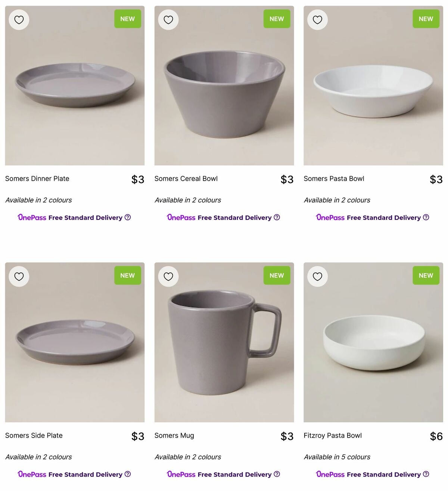The width and height of the screenshot is (448, 491).
Task: Open delivery info icon under Somers Dinner Plate
Action: (x=128, y=217)
